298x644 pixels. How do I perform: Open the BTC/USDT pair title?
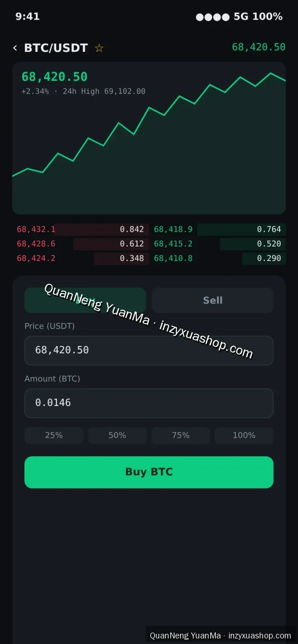(56, 48)
